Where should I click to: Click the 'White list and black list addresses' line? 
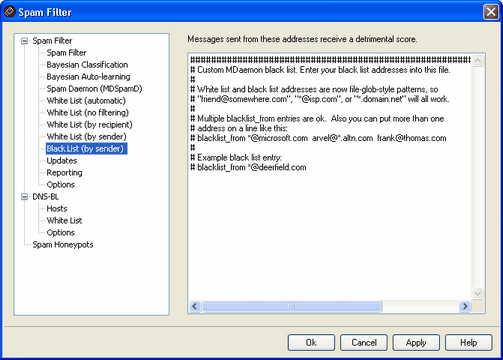(x=314, y=89)
